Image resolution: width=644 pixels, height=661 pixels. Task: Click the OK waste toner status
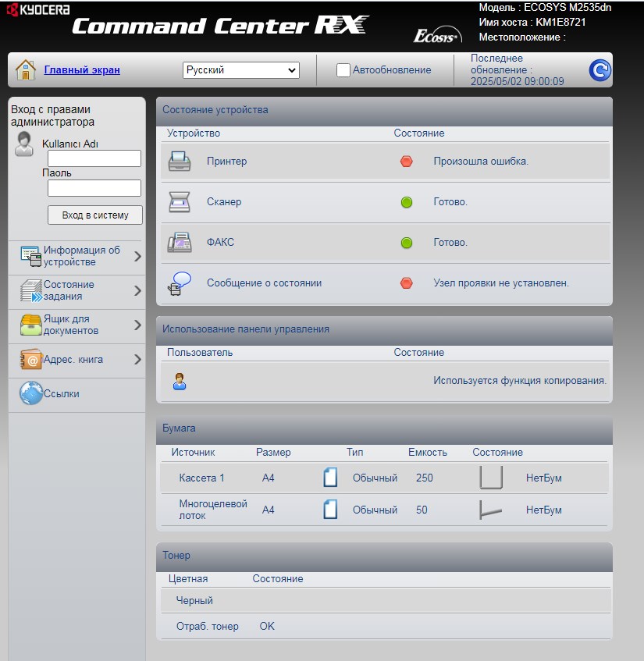pos(267,627)
